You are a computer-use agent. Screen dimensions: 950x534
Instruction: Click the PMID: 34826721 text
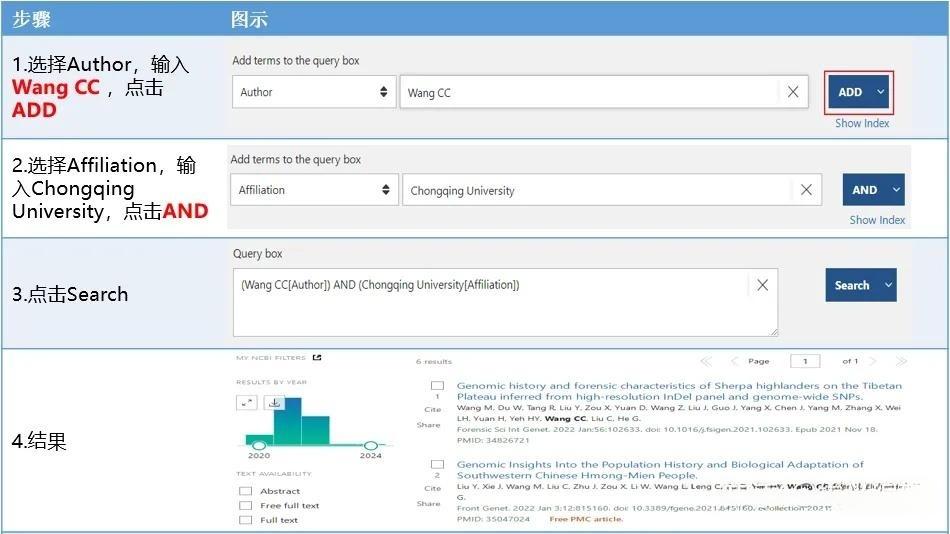tap(493, 440)
